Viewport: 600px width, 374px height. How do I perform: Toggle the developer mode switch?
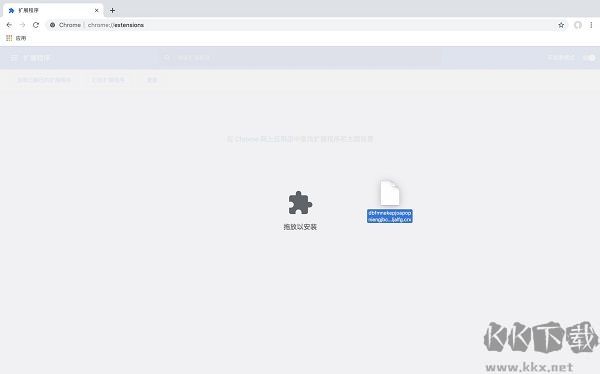(589, 58)
